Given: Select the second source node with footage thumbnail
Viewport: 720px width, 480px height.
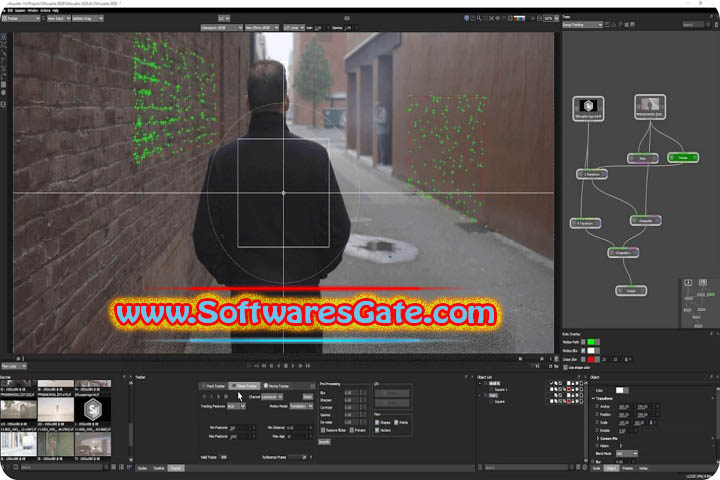Looking at the screenshot, I should point(650,107).
